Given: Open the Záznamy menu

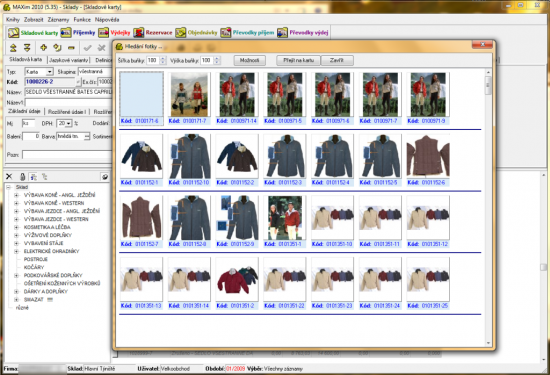Looking at the screenshot, I should (x=58, y=20).
